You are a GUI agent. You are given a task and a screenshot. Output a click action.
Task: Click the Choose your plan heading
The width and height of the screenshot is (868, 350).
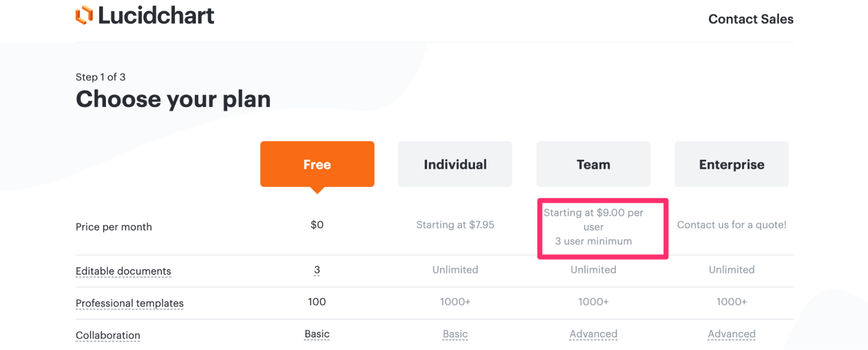tap(173, 99)
